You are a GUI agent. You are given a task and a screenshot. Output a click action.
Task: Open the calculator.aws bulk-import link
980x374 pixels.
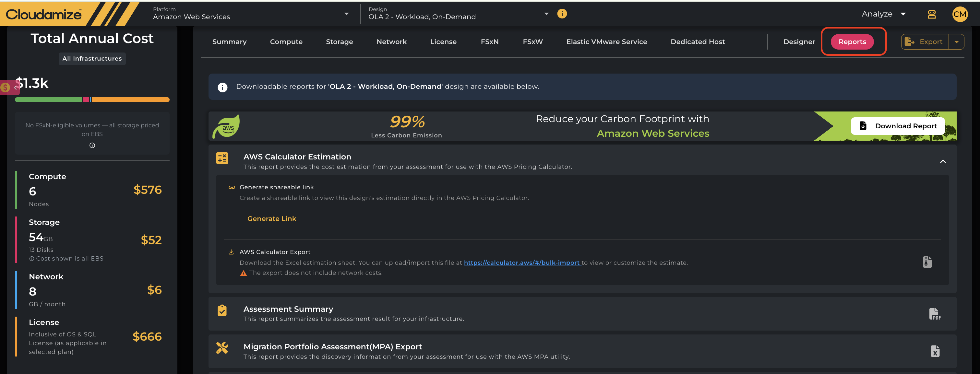522,263
